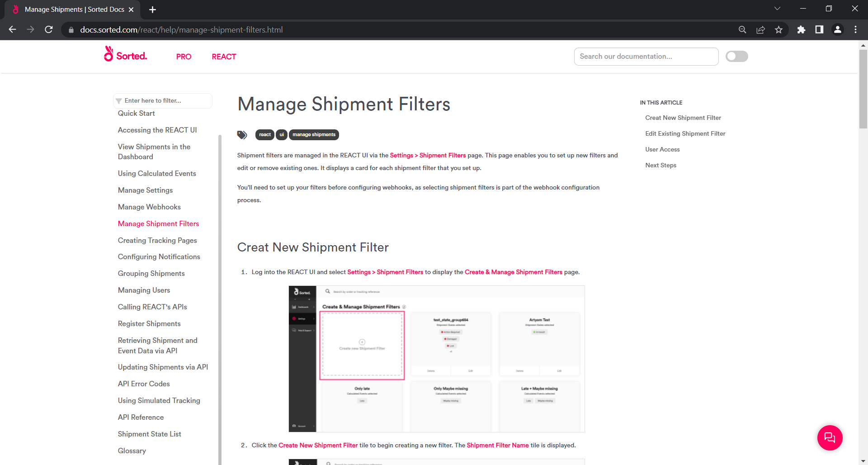The width and height of the screenshot is (868, 465).
Task: Open the browser zoom magnifier icon
Action: (742, 29)
